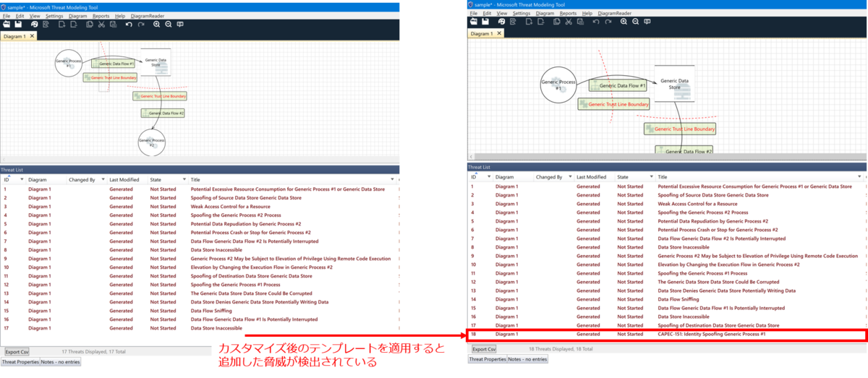Open State column filter dropdown in left window
The width and height of the screenshot is (868, 378).
184,179
